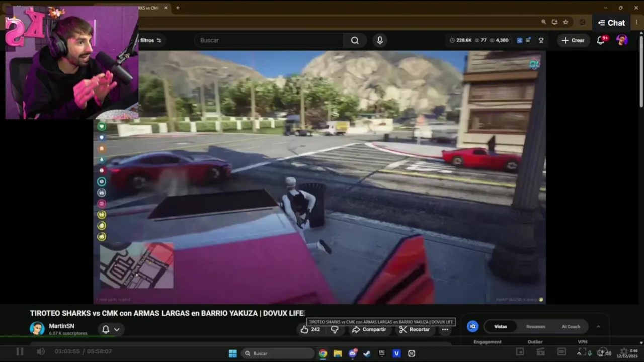The height and width of the screenshot is (362, 644).
Task: Click the vidIQ round logo in panel
Action: [x=472, y=326]
